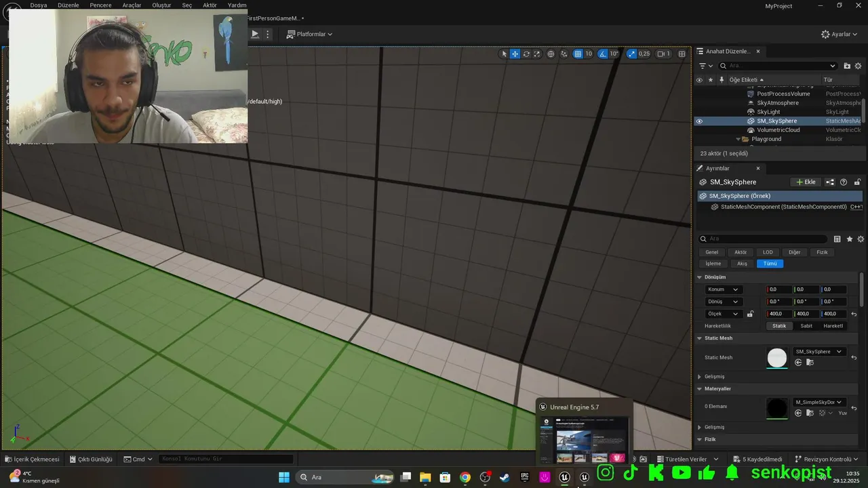
Task: Select the Tümü filter tab
Action: (x=770, y=264)
